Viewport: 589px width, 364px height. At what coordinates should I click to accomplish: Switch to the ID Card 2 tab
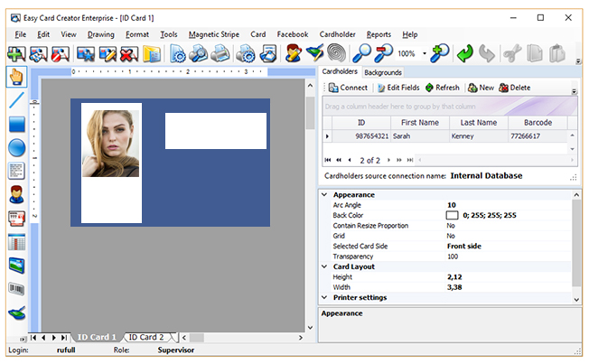[x=146, y=337]
